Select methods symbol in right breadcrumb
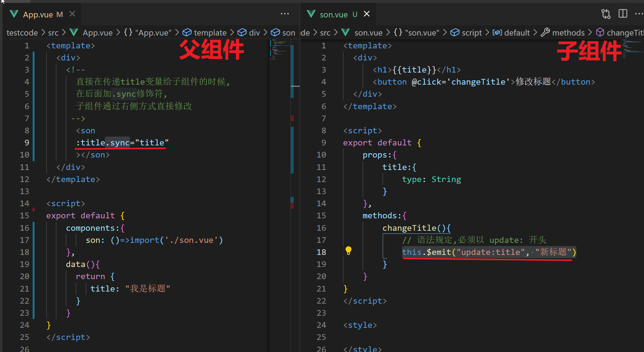 pyautogui.click(x=563, y=33)
